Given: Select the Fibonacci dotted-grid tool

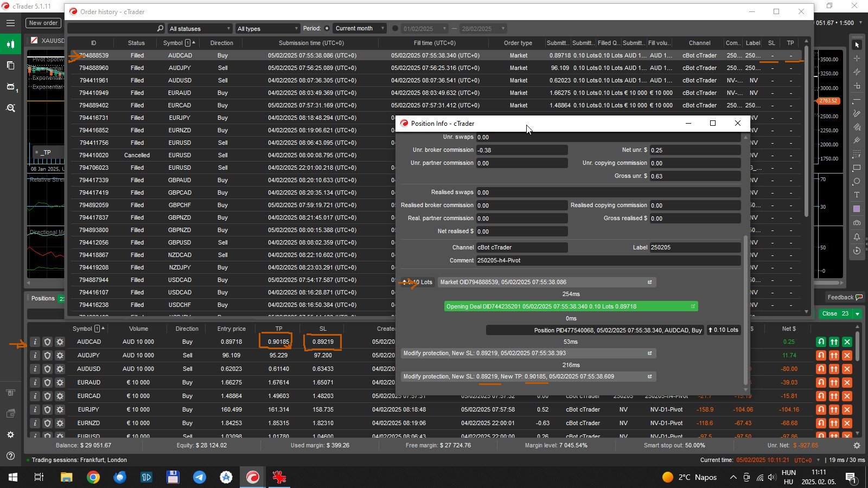Looking at the screenshot, I should coord(857,155).
